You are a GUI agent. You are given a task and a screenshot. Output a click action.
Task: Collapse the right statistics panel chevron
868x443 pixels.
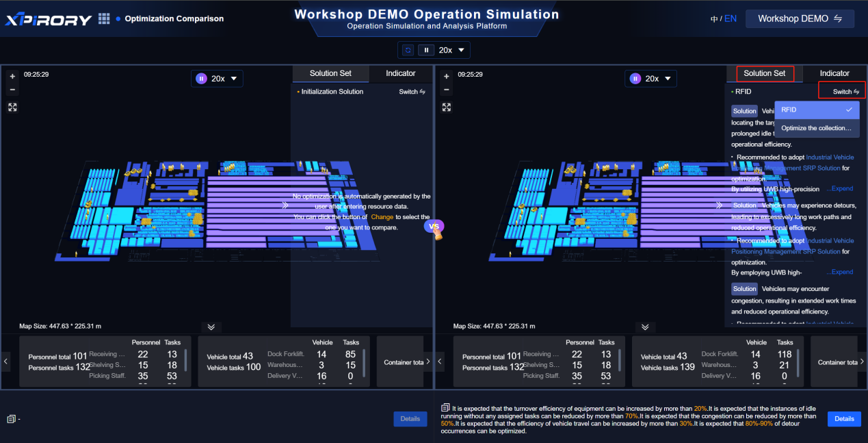[646, 327]
